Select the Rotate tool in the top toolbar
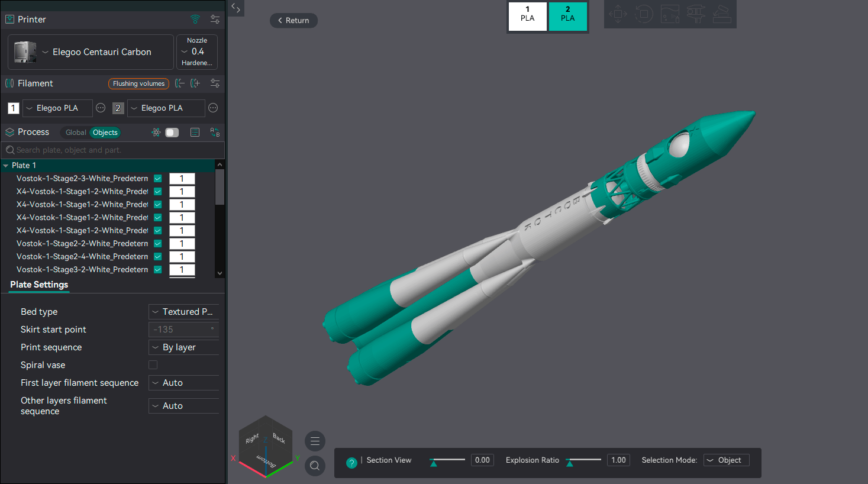The height and width of the screenshot is (484, 868). pyautogui.click(x=644, y=14)
